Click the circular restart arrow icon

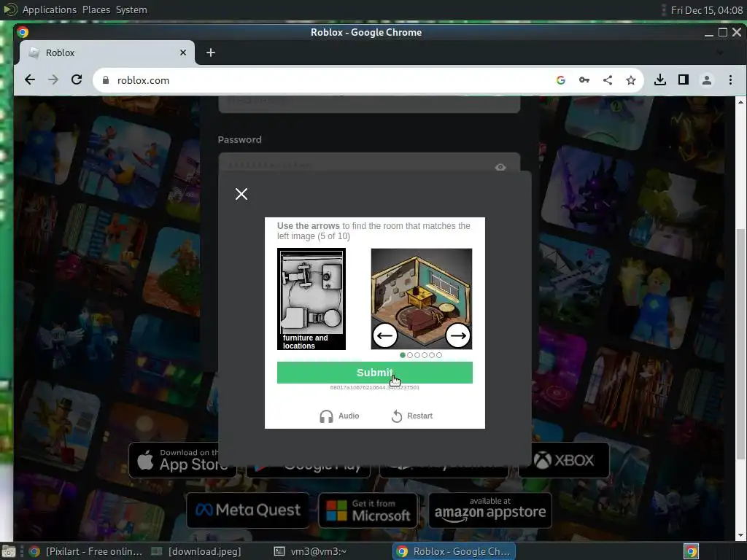point(397,416)
